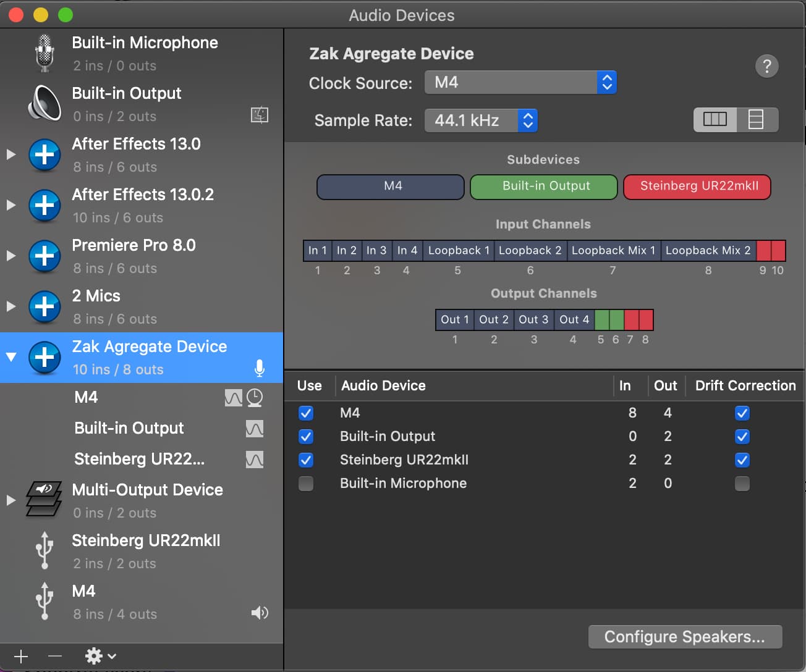Image resolution: width=806 pixels, height=672 pixels.
Task: Click the Loopback Mix 2 input channel cell
Action: (708, 251)
